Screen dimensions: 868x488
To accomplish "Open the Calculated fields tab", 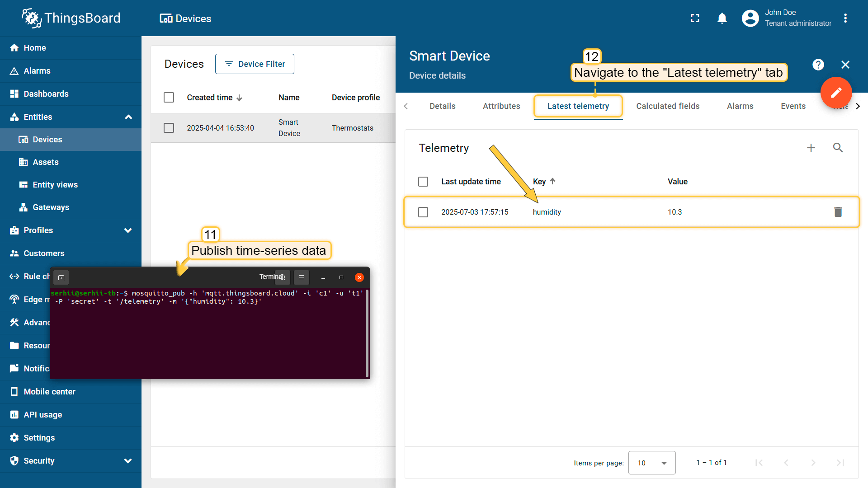I will pyautogui.click(x=667, y=106).
